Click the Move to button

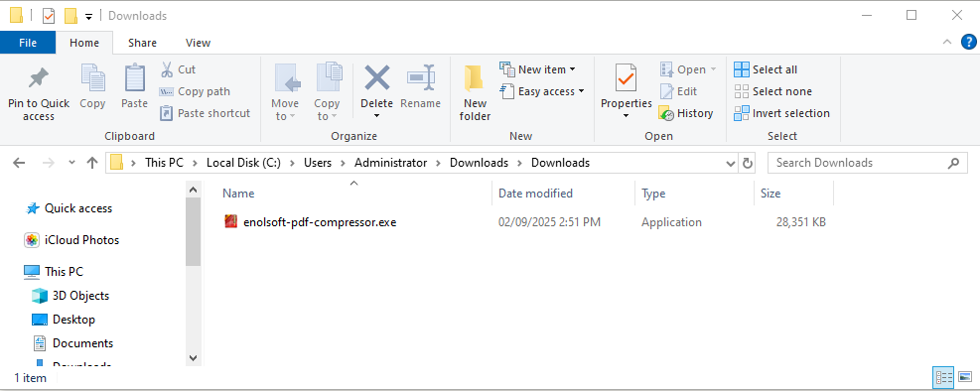point(285,92)
